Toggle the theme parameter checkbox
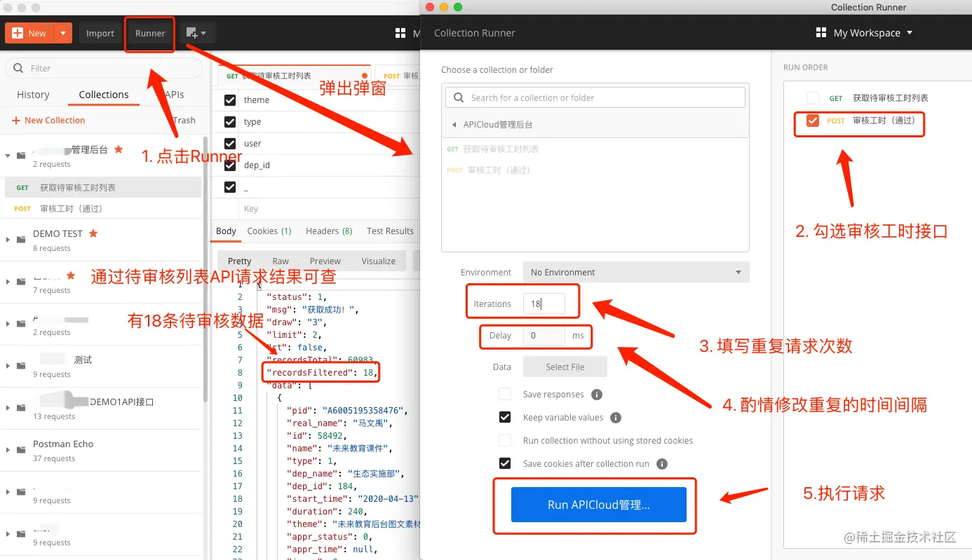Viewport: 972px width, 560px height. tap(230, 100)
